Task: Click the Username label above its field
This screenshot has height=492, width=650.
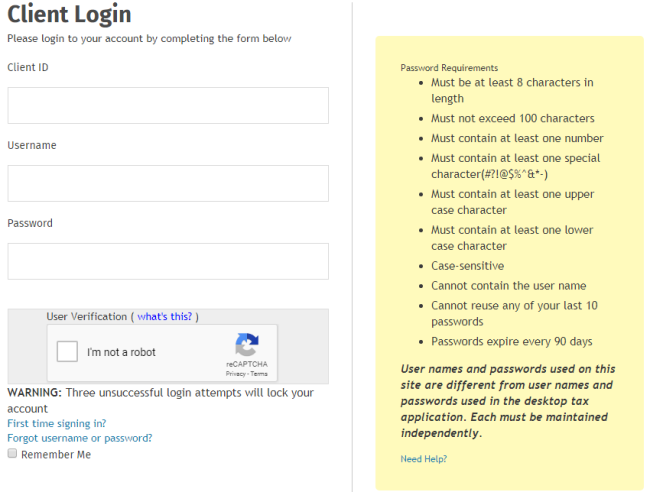Action: tap(32, 146)
